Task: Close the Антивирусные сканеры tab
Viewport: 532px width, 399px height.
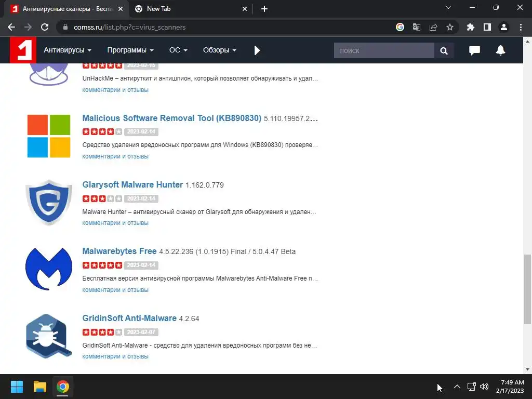Action: point(121,9)
